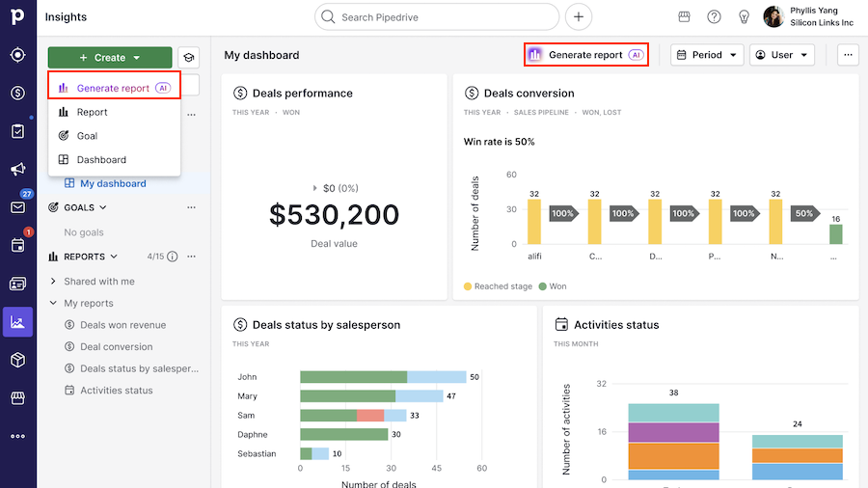Click the plus quick add button
This screenshot has height=488, width=868.
point(579,16)
